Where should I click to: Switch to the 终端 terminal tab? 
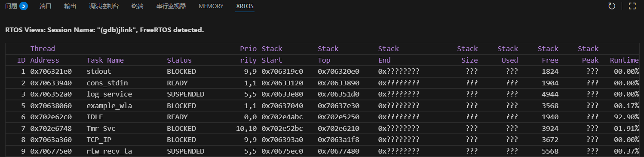pyautogui.click(x=138, y=6)
